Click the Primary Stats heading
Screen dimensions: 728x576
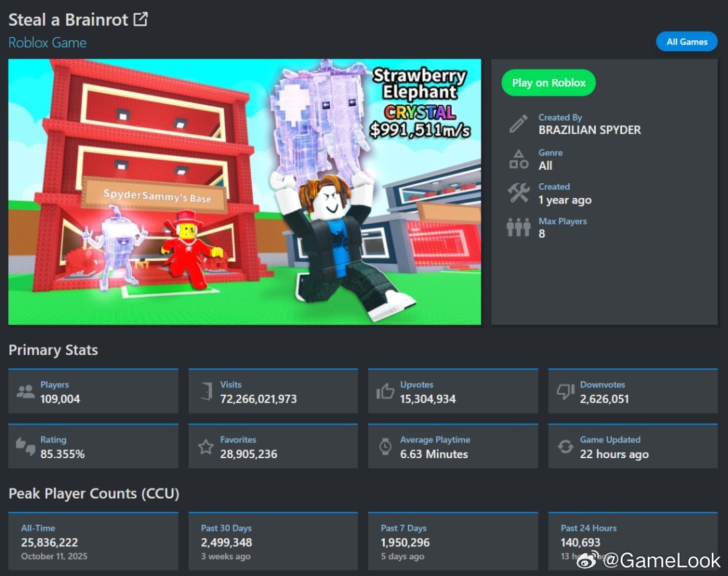point(53,350)
